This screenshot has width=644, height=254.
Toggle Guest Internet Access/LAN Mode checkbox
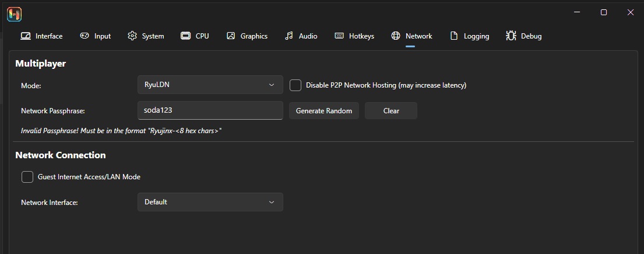(x=27, y=176)
